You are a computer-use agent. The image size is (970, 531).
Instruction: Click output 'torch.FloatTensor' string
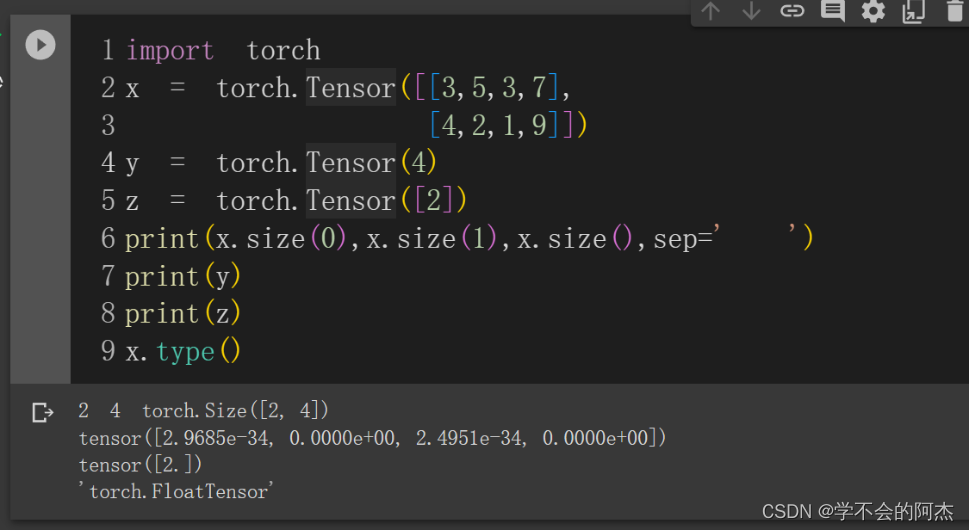point(176,491)
